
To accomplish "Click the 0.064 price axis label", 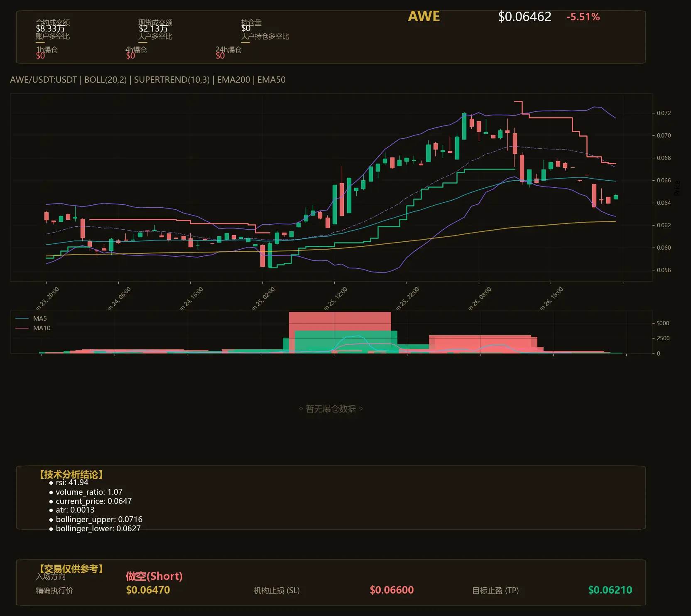I will point(664,203).
